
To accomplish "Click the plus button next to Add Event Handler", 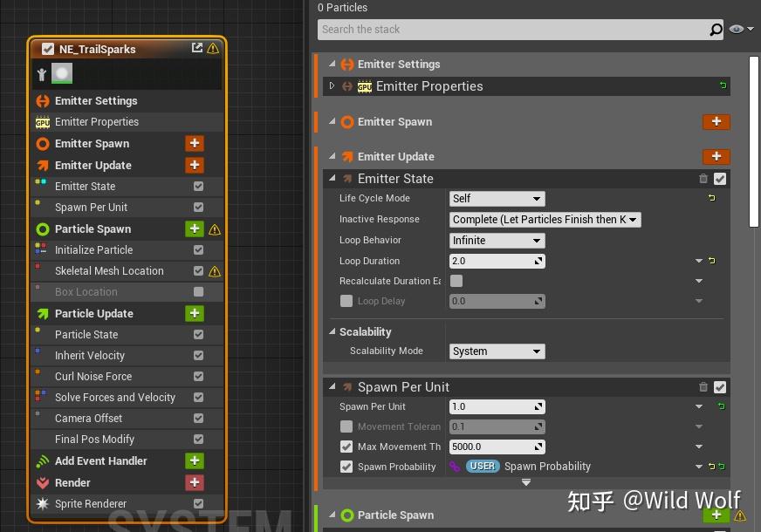I will pyautogui.click(x=194, y=460).
